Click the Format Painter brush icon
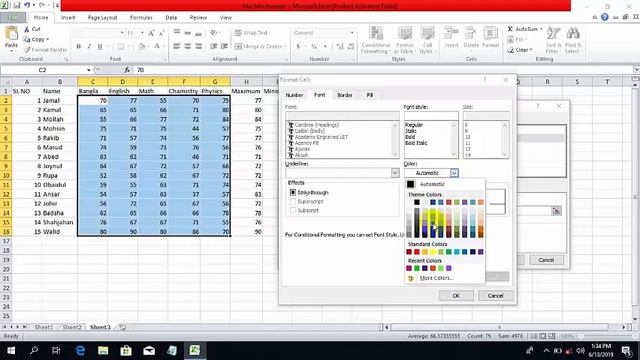Image resolution: width=640 pixels, height=360 pixels. [27, 50]
